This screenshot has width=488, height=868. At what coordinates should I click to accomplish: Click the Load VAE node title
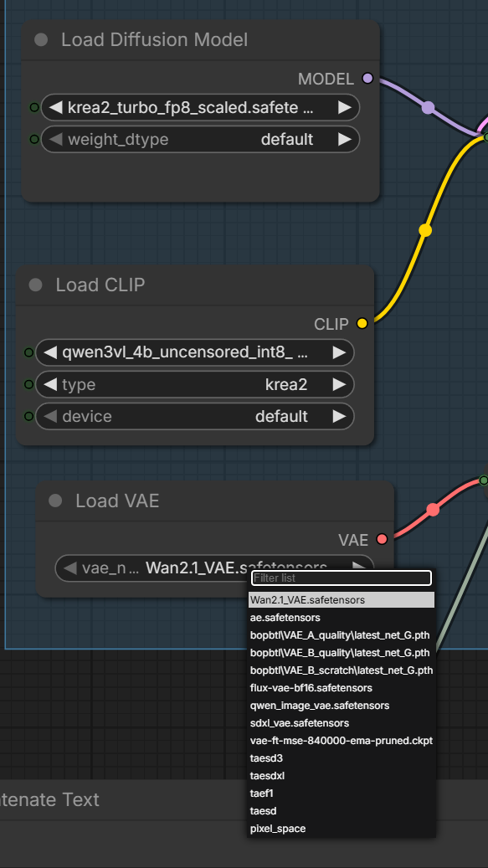[117, 501]
